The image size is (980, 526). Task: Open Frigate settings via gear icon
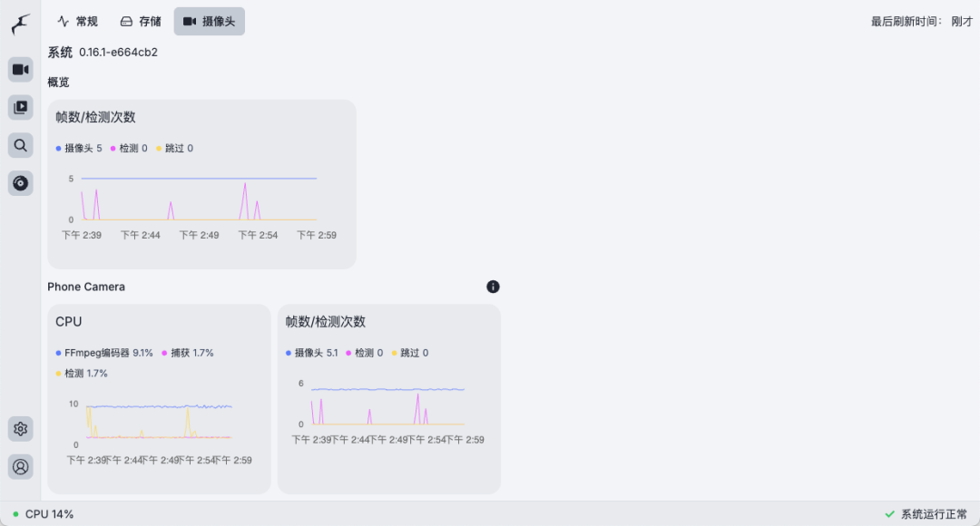click(20, 428)
